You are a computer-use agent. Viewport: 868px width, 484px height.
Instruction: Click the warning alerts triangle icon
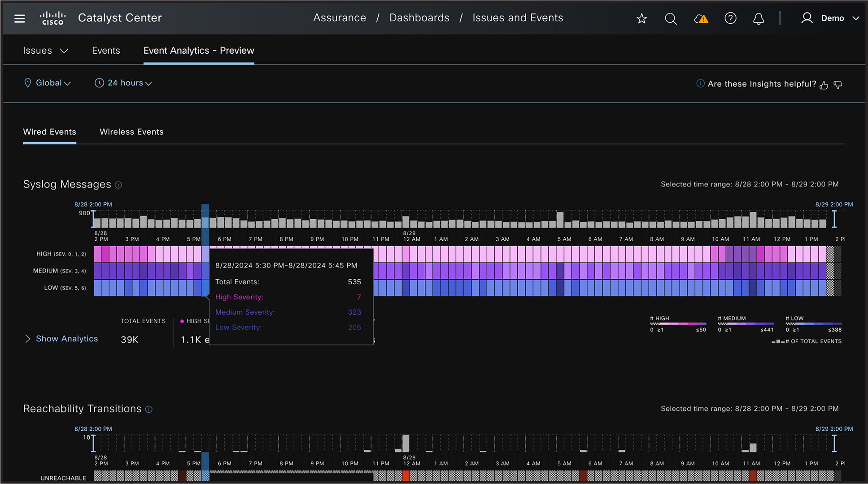[701, 19]
